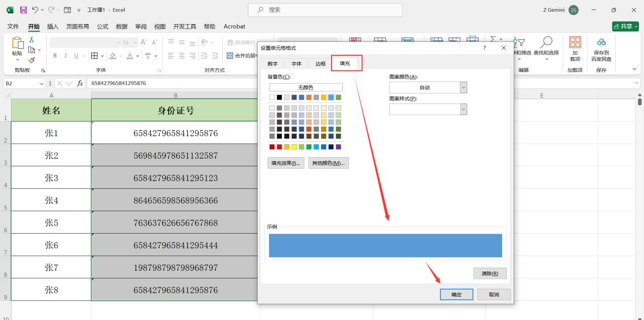Click Increase Font Size icon
The height and width of the screenshot is (320, 644).
[x=144, y=43]
